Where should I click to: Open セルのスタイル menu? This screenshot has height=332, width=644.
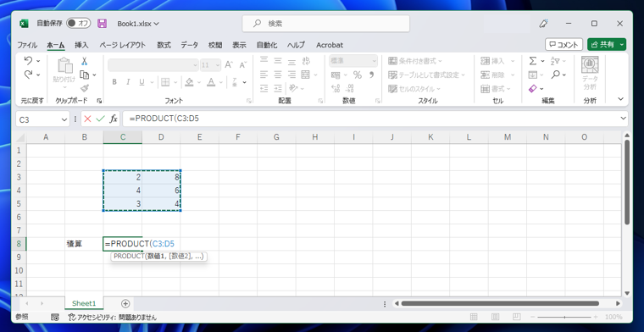click(x=414, y=89)
